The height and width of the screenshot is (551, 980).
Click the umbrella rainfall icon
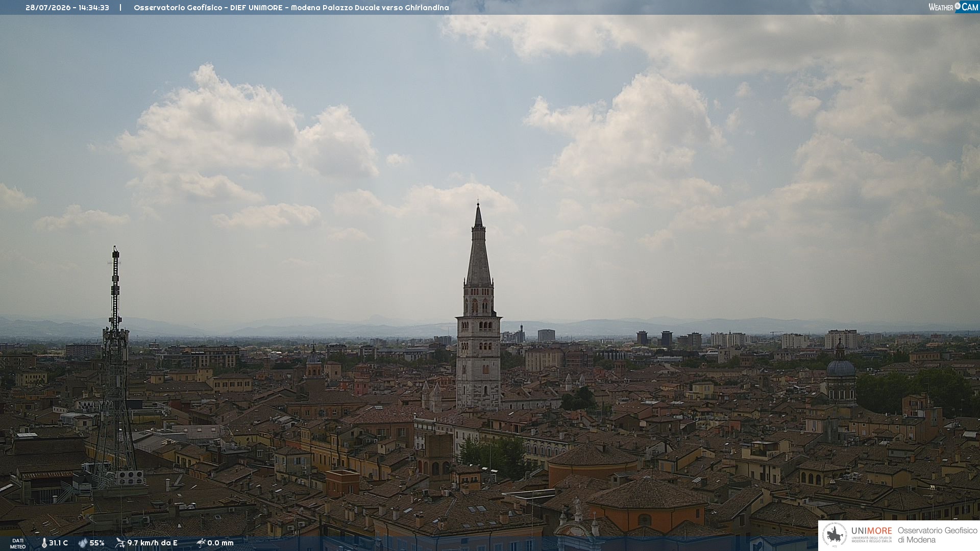point(201,543)
